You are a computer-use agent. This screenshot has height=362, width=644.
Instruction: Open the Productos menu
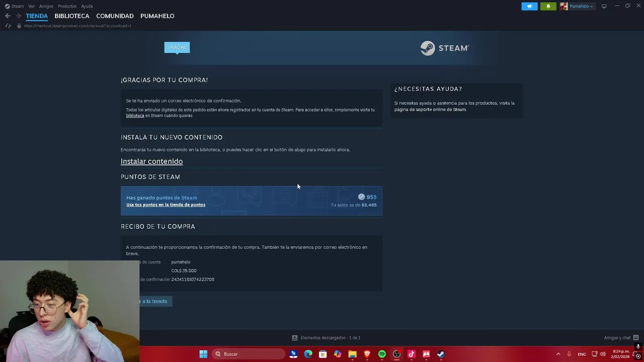(x=67, y=6)
